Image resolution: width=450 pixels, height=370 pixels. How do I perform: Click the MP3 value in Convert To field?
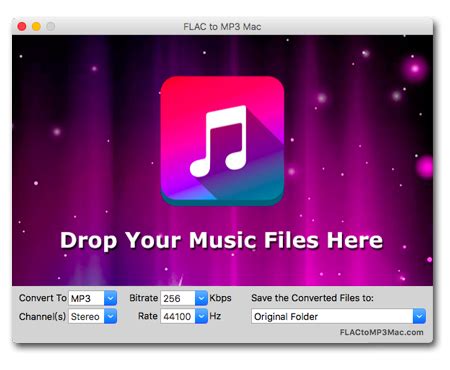[x=87, y=298]
